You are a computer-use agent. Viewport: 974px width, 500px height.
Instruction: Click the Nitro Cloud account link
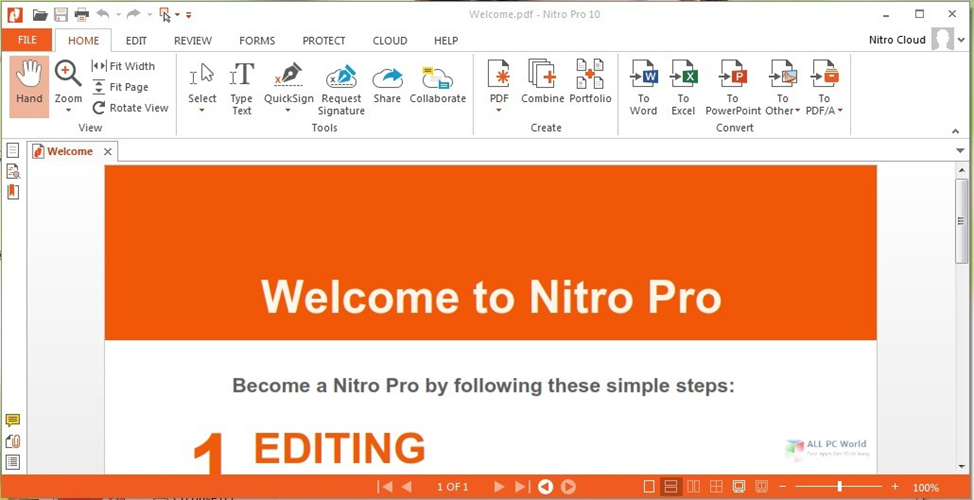coord(897,40)
